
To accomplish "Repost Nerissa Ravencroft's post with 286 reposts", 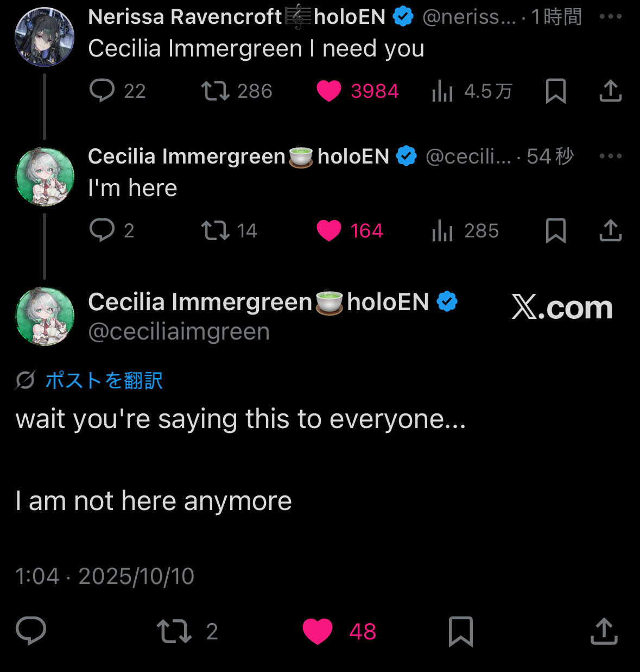I will pyautogui.click(x=216, y=91).
